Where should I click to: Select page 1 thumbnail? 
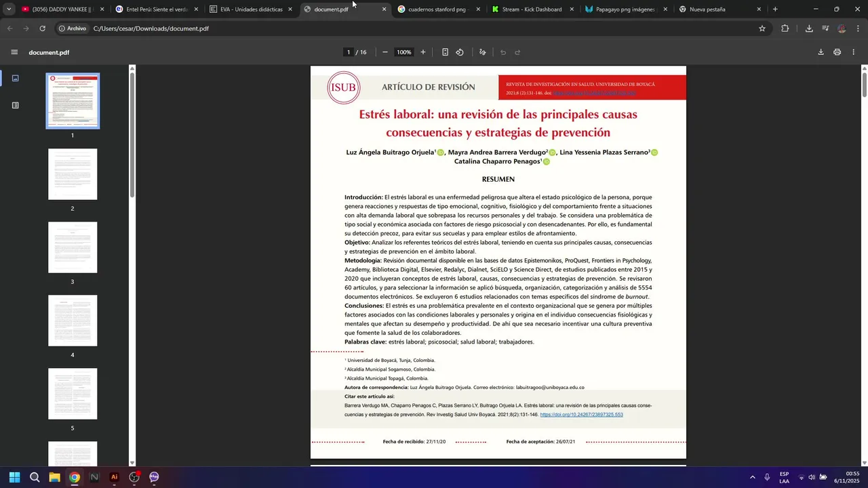73,101
